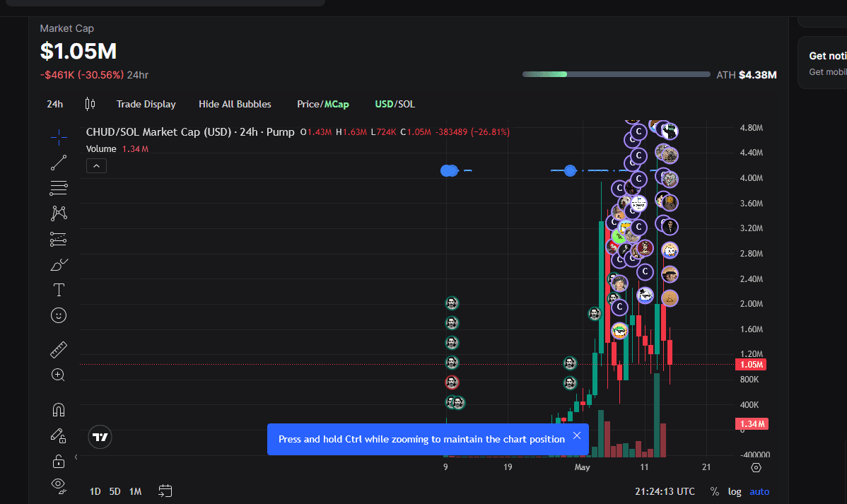Click the Volume indicator legend label
The height and width of the screenshot is (504, 847).
click(101, 149)
